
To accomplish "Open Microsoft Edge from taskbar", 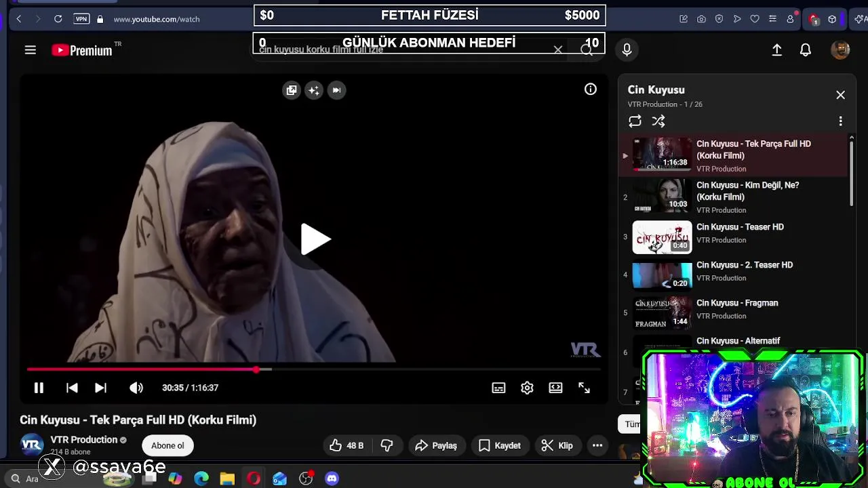I will [201, 479].
